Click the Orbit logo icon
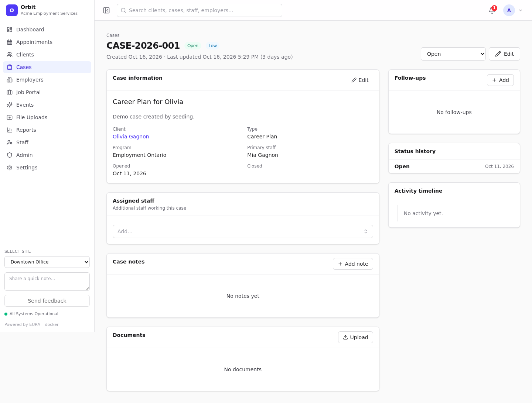532x403 pixels. pos(12,10)
